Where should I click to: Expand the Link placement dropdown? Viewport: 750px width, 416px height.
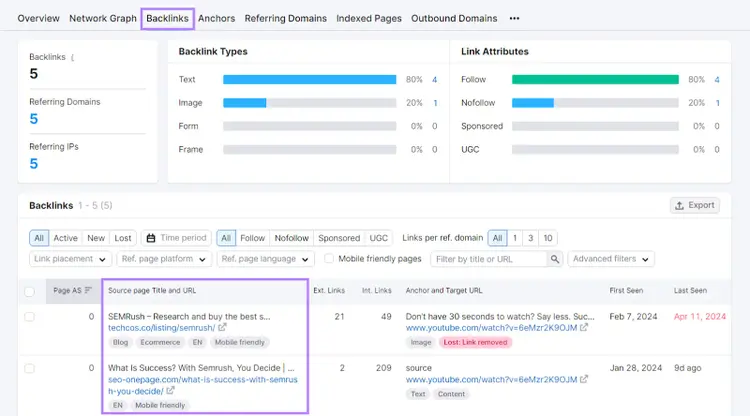click(x=70, y=259)
